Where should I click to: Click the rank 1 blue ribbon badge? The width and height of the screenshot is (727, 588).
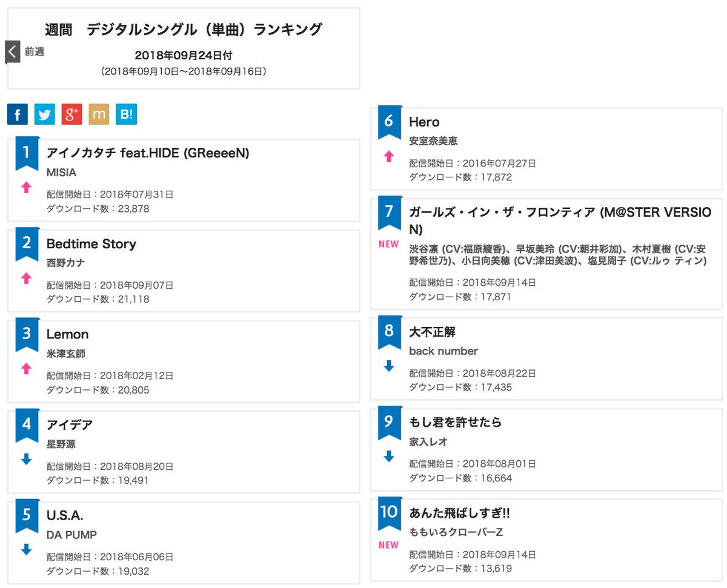27,153
